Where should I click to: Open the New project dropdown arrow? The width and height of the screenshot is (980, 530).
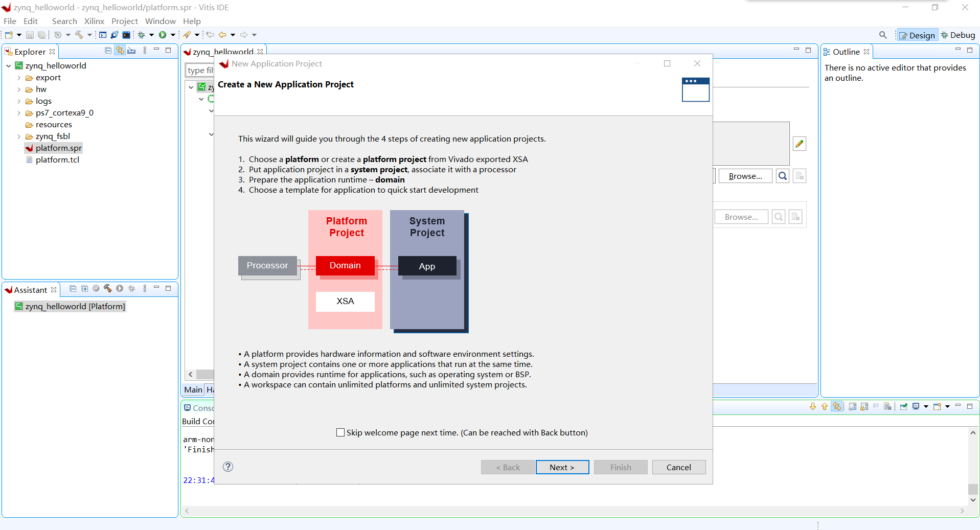pyautogui.click(x=19, y=35)
